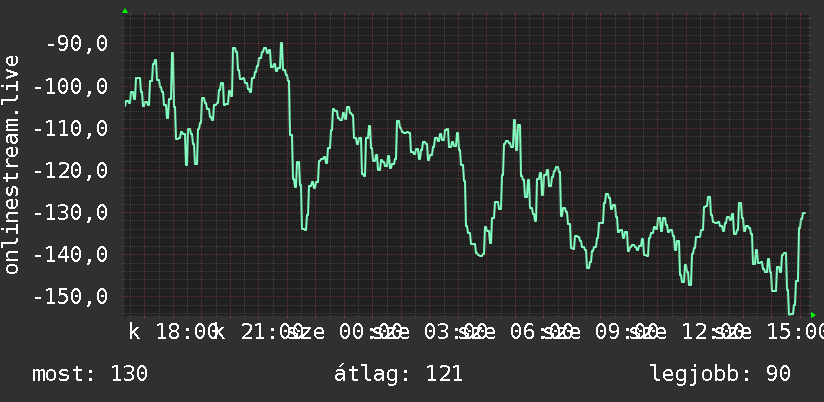Click the green arrow atop the y-axis
This screenshot has height=402, width=824.
(x=125, y=11)
